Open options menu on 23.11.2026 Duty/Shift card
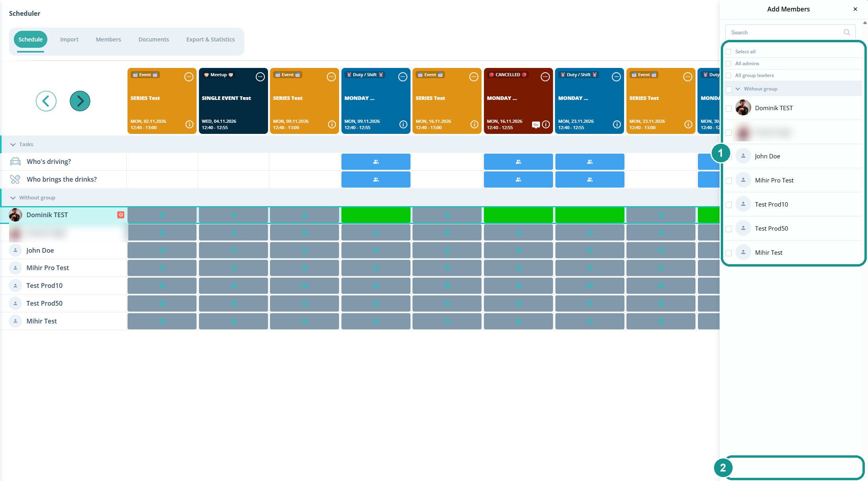Screen dimensions: 868x481 point(616,77)
